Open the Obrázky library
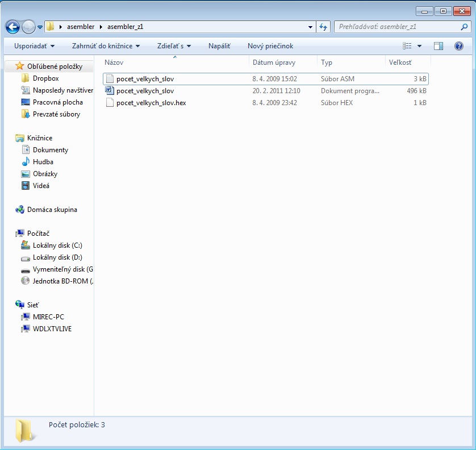476x450 pixels. point(45,174)
